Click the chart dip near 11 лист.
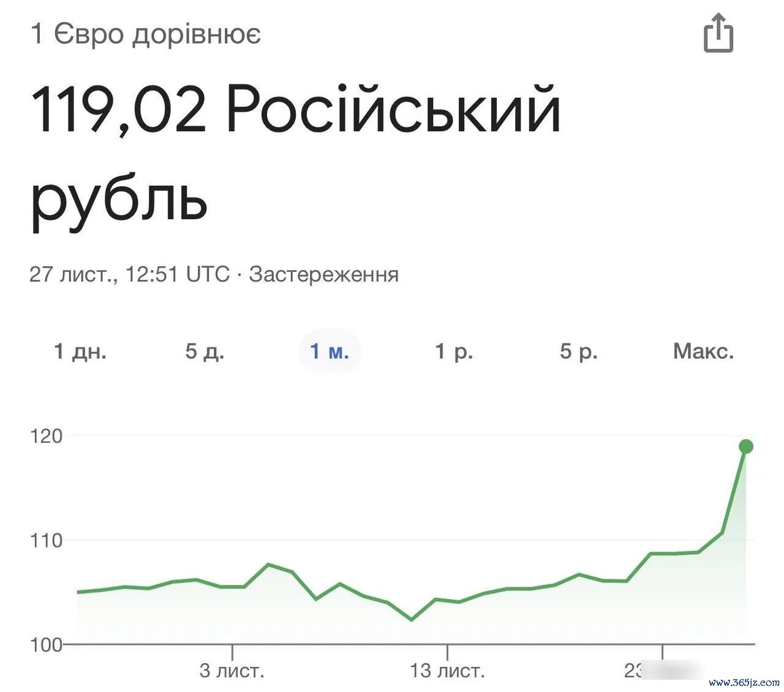The image size is (784, 692). point(412,620)
